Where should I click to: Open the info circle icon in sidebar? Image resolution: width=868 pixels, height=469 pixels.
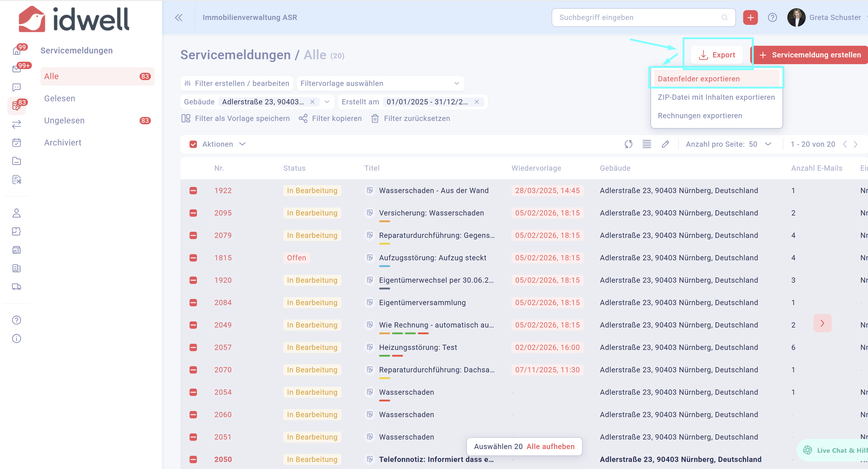tap(17, 339)
